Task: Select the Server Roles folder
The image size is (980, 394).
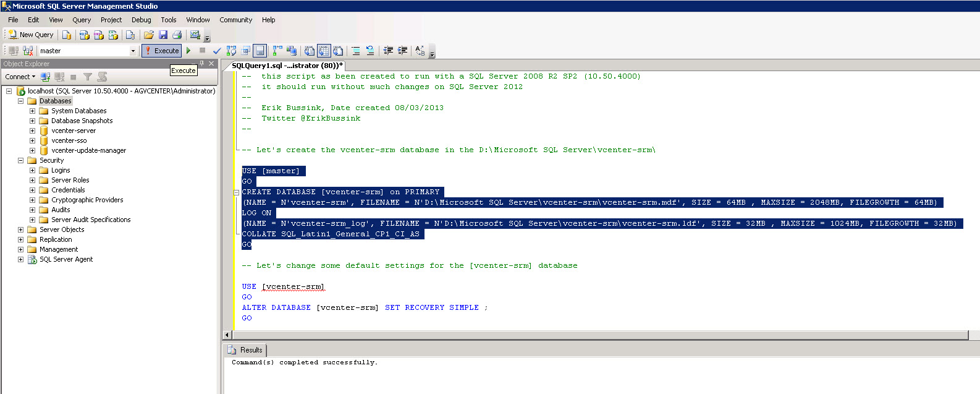Action: click(x=70, y=180)
